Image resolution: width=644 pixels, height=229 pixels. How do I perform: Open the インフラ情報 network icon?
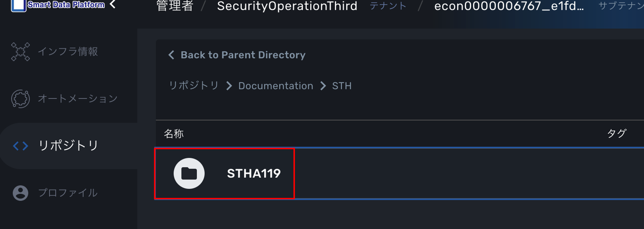click(20, 52)
